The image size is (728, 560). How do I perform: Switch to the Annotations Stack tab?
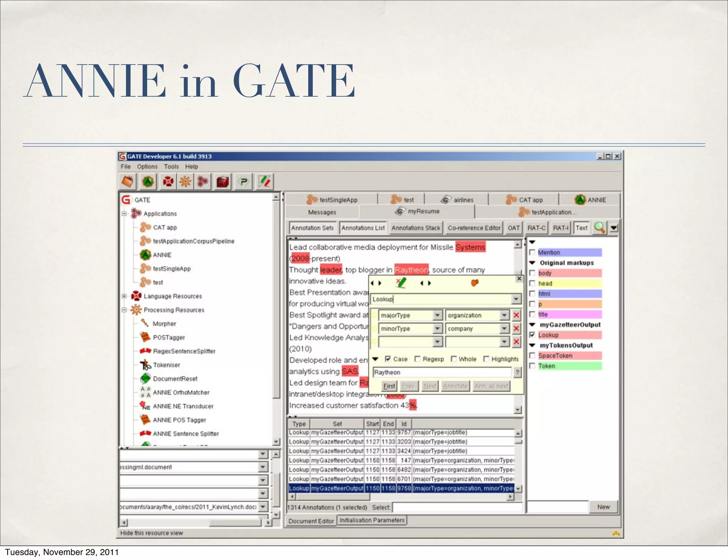pos(416,228)
